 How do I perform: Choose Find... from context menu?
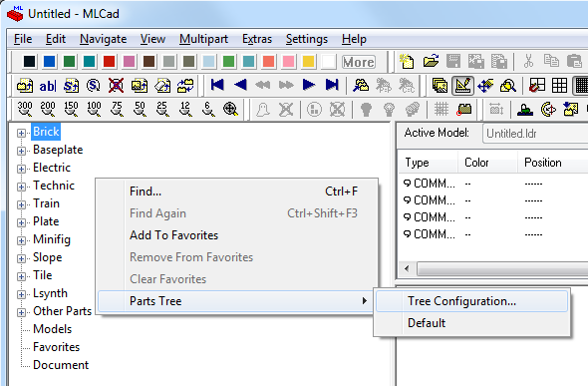point(237,192)
